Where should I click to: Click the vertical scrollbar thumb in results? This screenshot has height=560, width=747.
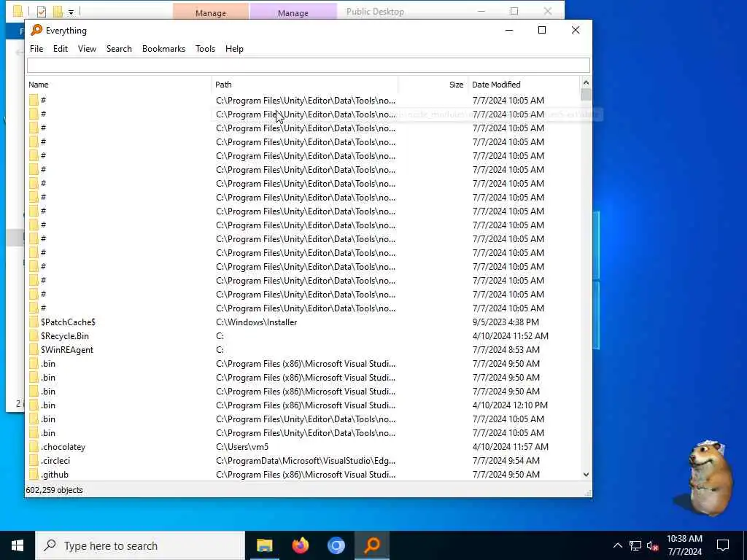tap(586, 94)
